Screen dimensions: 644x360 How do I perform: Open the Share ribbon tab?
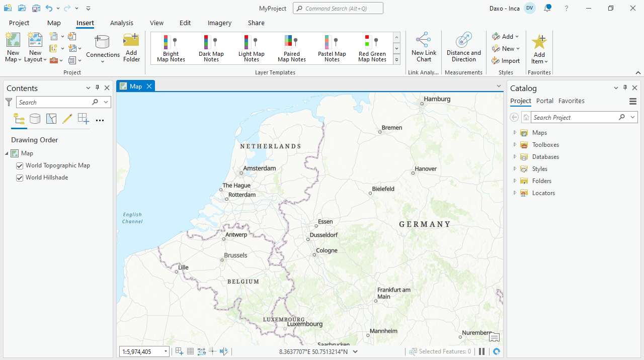[x=256, y=23]
